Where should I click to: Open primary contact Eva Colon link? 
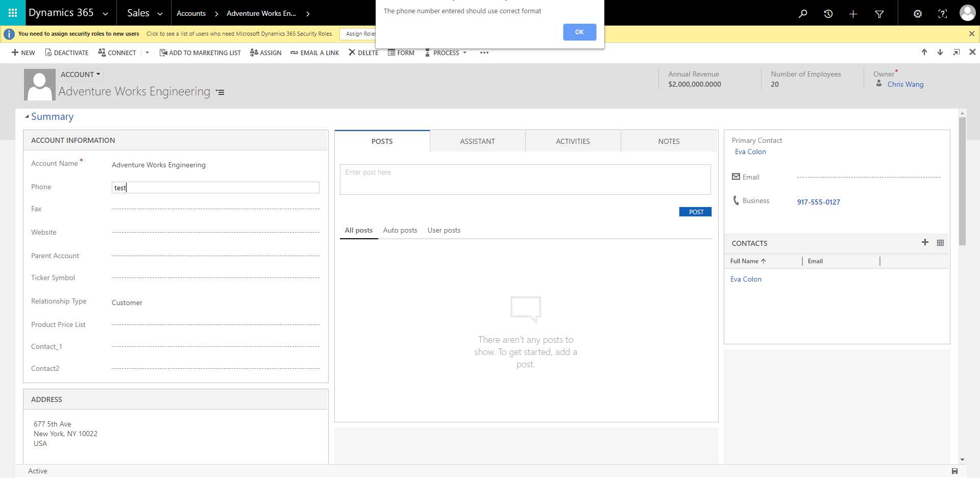(750, 152)
